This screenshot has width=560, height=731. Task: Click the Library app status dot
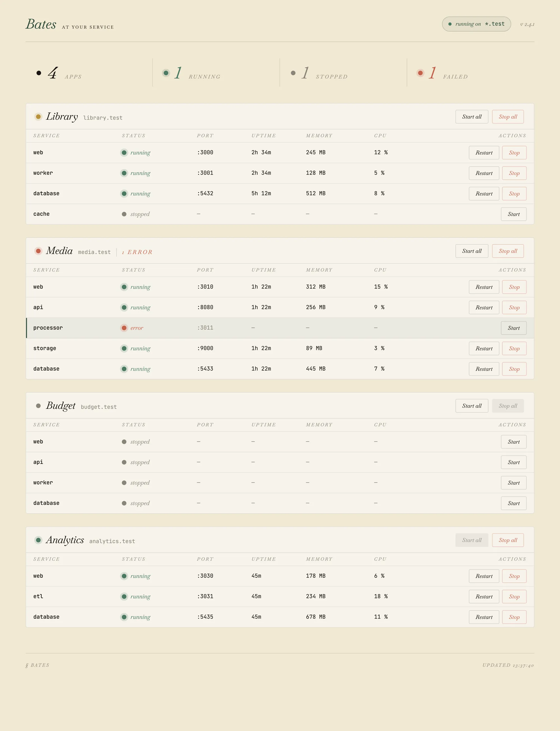(38, 117)
